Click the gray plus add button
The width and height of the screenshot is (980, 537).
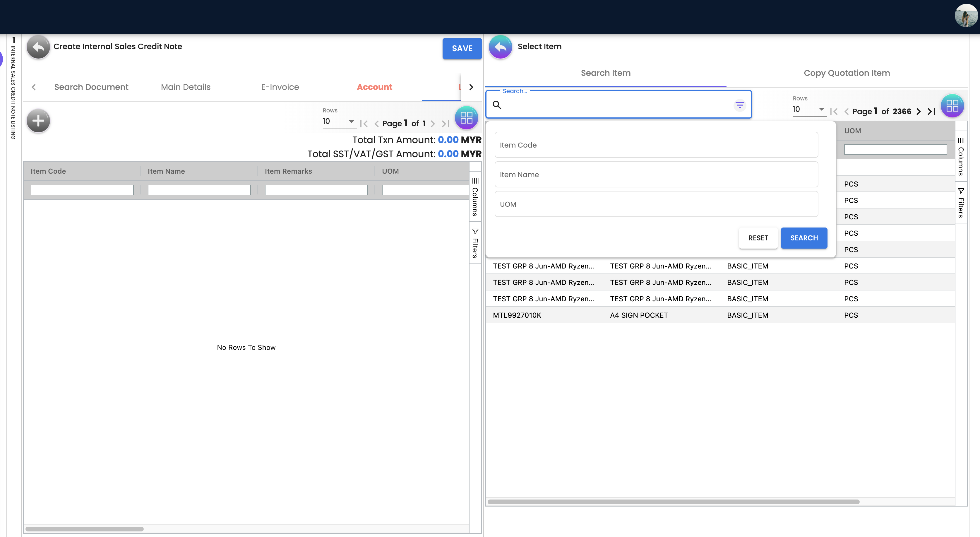click(38, 121)
